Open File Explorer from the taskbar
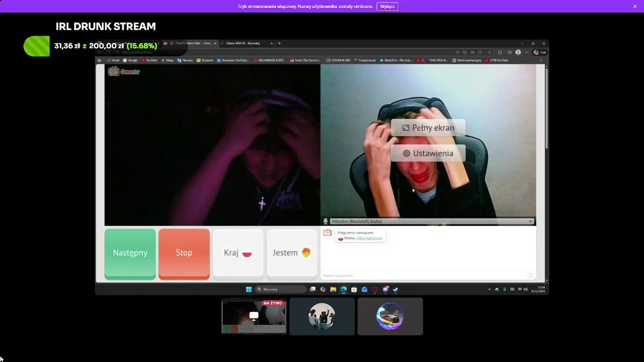The height and width of the screenshot is (362, 644). click(x=333, y=289)
